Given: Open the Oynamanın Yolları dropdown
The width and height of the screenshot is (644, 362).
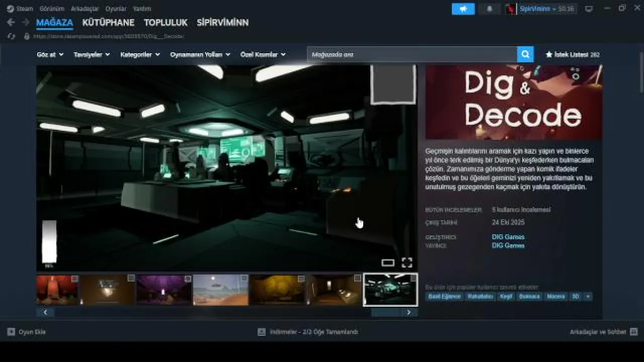Looking at the screenshot, I should 200,54.
